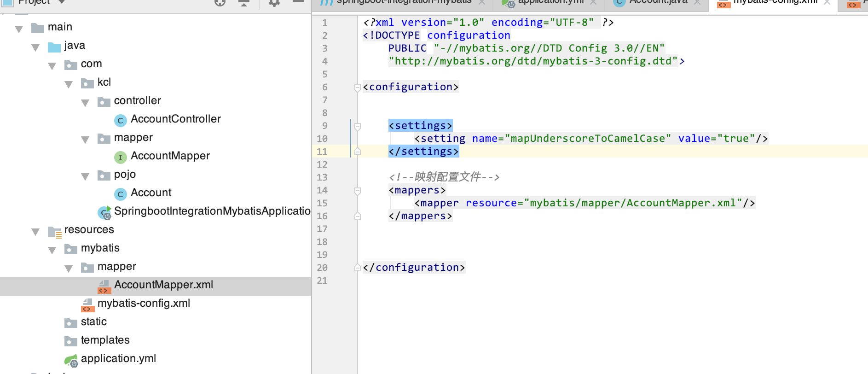
Task: Collapse the mapper folder under mybatis
Action: tap(69, 268)
